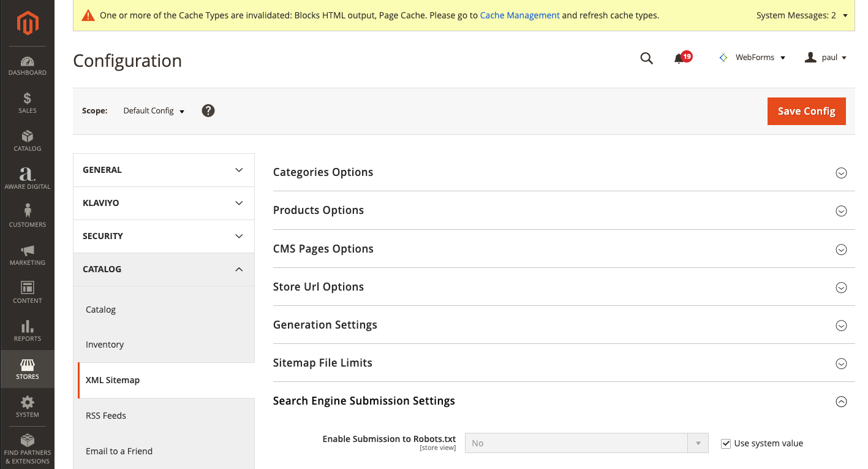Expand the System Messages: 2 dropdown
Viewport: 868px width, 469px height.
coord(802,15)
